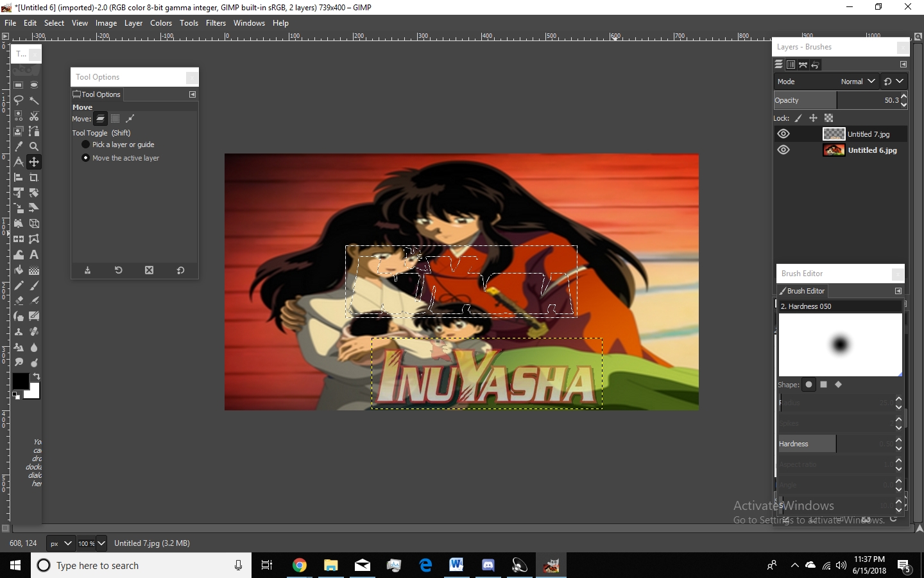Viewport: 924px width, 578px height.
Task: Open the Layer menu
Action: click(133, 22)
